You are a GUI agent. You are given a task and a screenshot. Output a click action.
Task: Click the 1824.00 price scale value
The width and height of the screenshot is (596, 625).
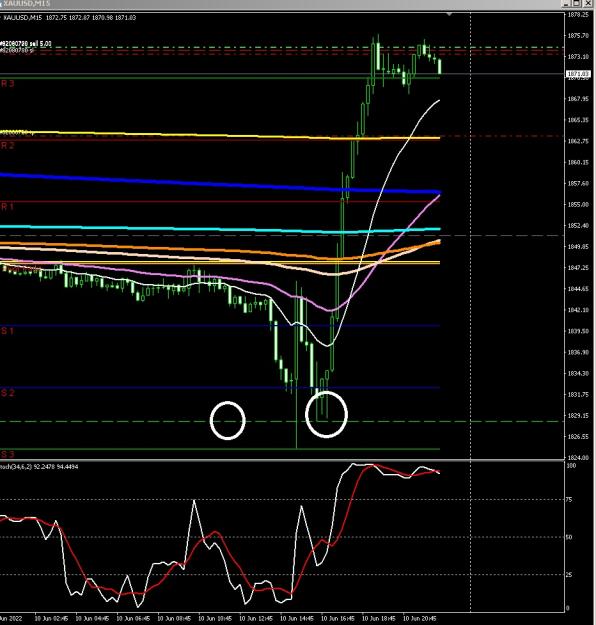tap(578, 457)
